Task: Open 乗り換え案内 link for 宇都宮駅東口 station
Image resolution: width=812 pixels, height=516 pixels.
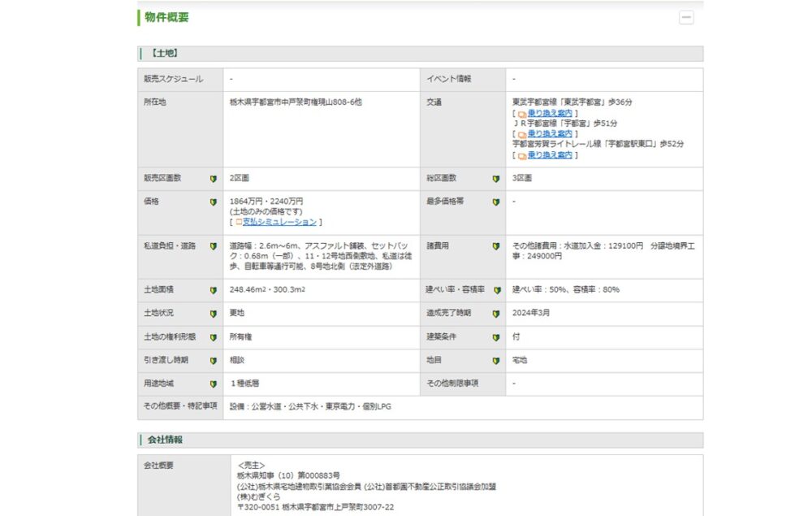Action: (550, 154)
